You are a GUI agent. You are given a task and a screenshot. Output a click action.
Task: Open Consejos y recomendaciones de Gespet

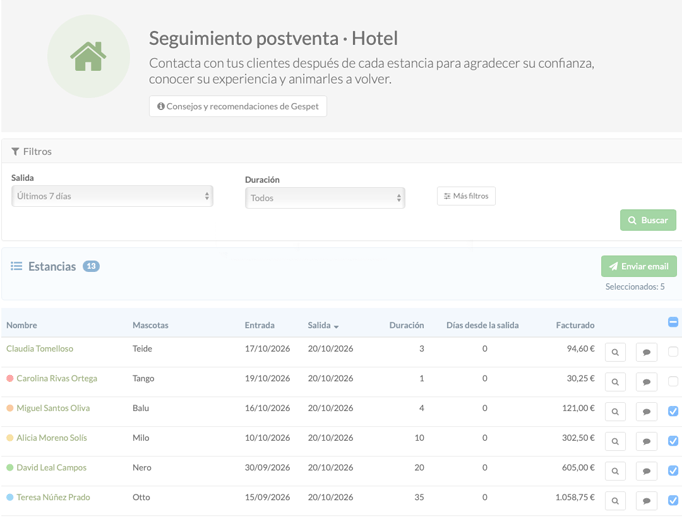(x=238, y=106)
